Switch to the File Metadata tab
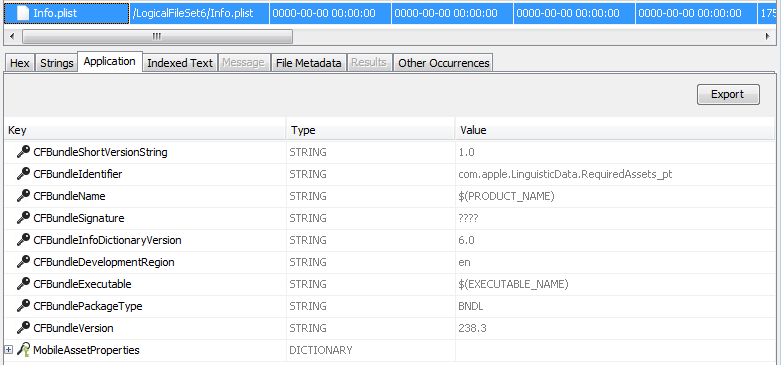The image size is (781, 365). click(308, 63)
